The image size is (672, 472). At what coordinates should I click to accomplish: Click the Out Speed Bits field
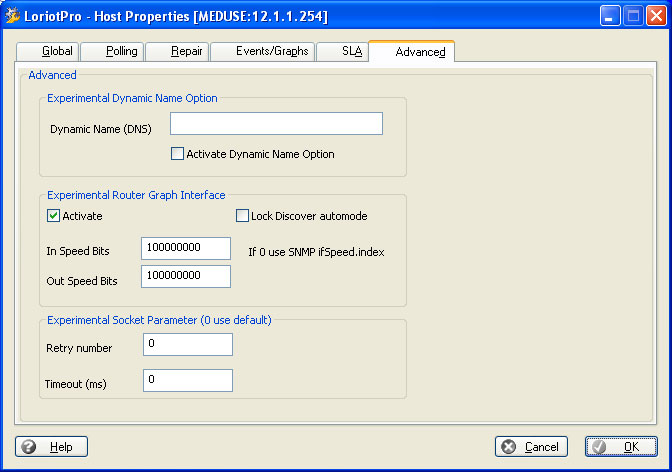coord(187,276)
